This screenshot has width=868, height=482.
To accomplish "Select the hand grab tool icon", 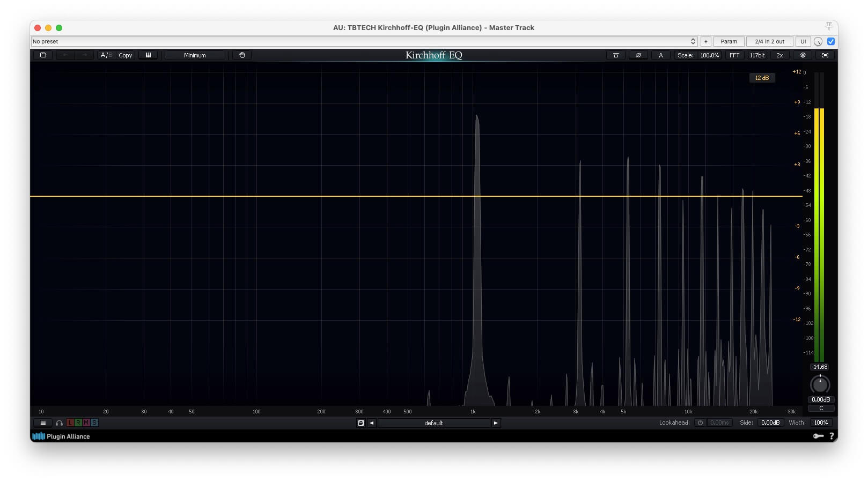I will (x=242, y=55).
